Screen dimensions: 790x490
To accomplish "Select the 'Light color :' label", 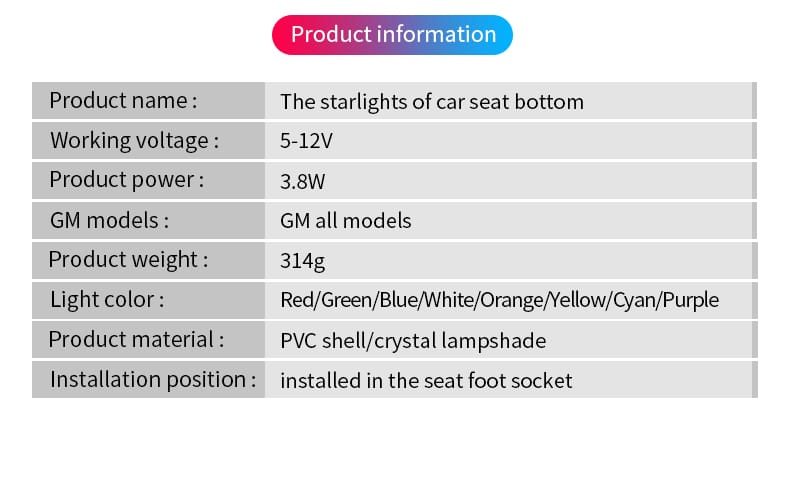I will tap(106, 299).
